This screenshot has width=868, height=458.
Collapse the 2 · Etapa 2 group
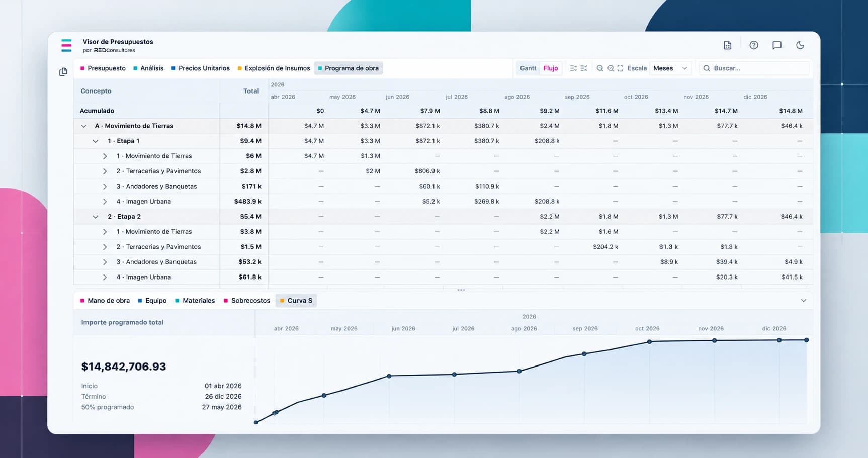95,217
